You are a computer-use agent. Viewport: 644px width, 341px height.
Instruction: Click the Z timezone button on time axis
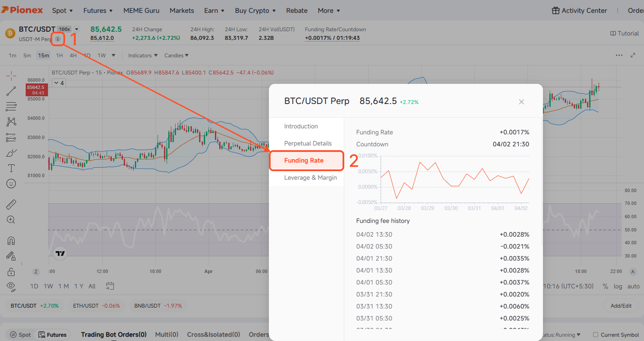point(36,272)
